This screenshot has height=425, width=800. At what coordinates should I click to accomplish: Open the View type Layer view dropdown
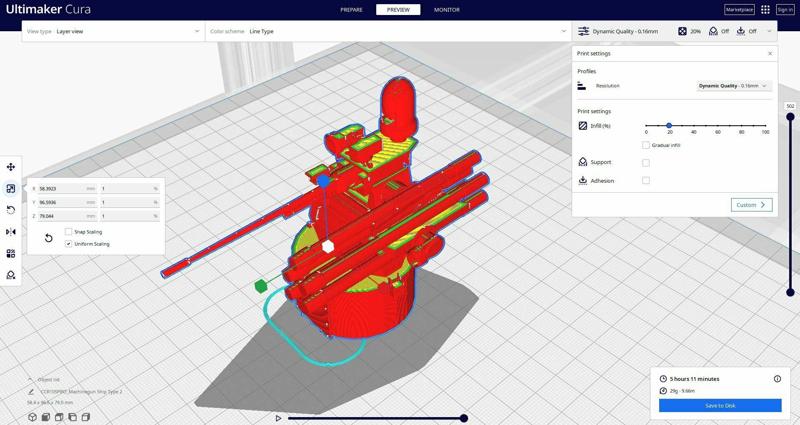click(113, 31)
